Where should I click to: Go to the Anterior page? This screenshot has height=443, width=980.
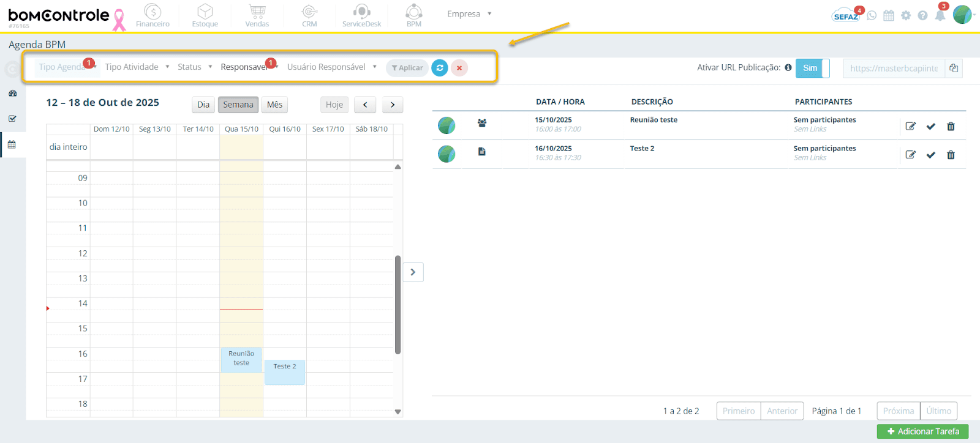coord(782,411)
